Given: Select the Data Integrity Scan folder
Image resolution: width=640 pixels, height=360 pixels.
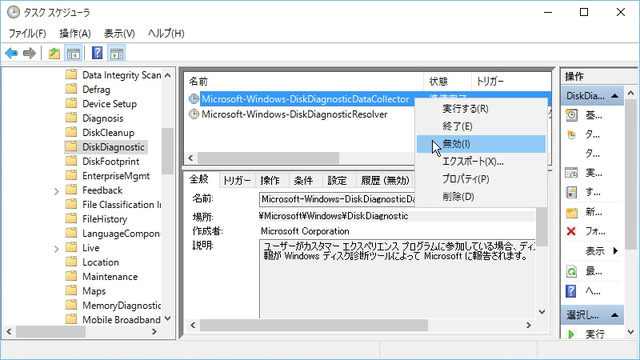Looking at the screenshot, I should (x=122, y=75).
